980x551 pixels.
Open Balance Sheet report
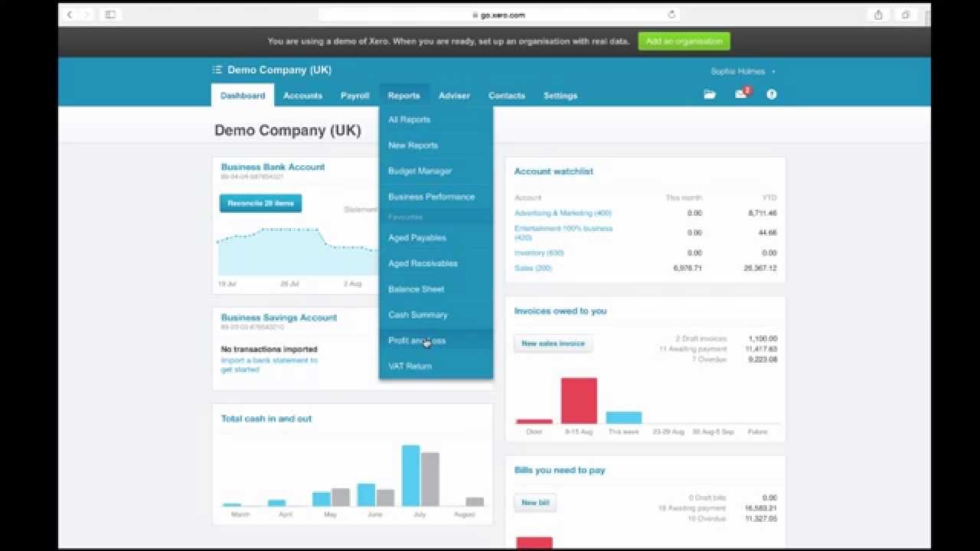[436, 289]
